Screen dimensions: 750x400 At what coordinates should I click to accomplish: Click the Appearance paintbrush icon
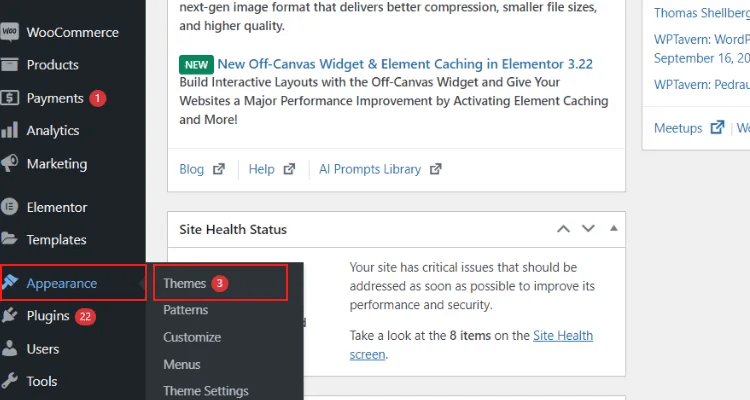pyautogui.click(x=9, y=283)
